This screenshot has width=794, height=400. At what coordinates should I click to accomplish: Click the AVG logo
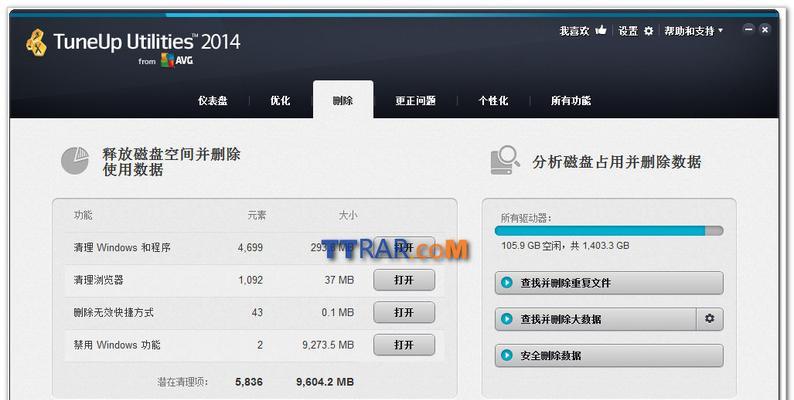tap(177, 61)
